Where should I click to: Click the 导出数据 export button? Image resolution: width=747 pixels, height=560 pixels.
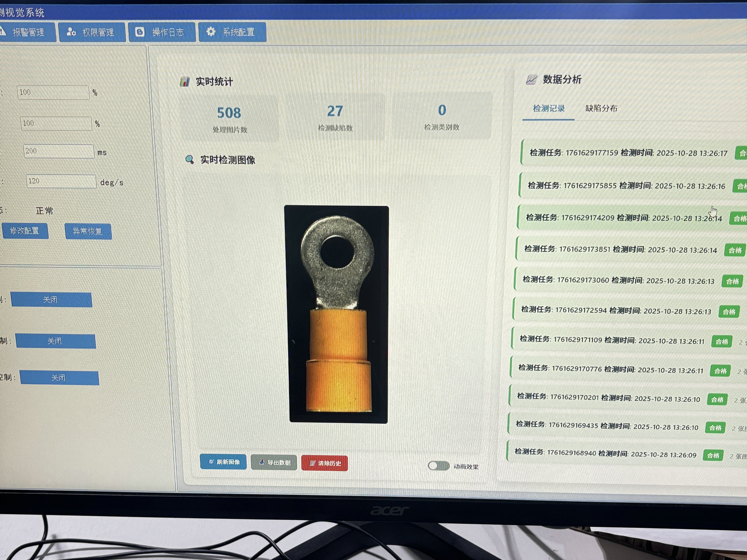coord(274,463)
